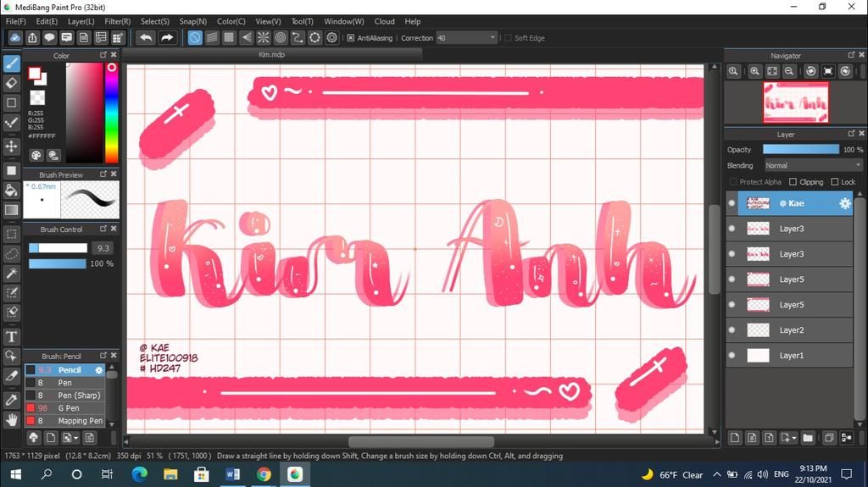Select the Magic Wand tool
The height and width of the screenshot is (487, 868).
pyautogui.click(x=12, y=274)
